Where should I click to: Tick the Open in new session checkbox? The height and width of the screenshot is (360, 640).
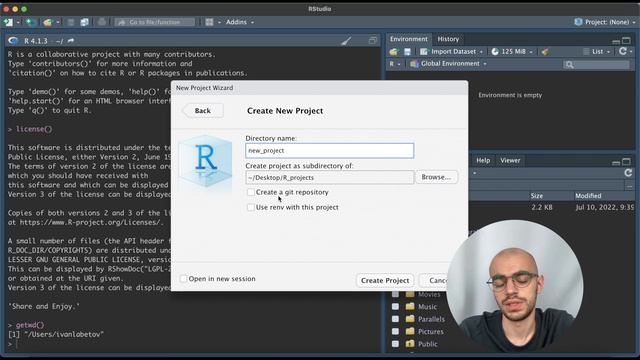pyautogui.click(x=183, y=279)
